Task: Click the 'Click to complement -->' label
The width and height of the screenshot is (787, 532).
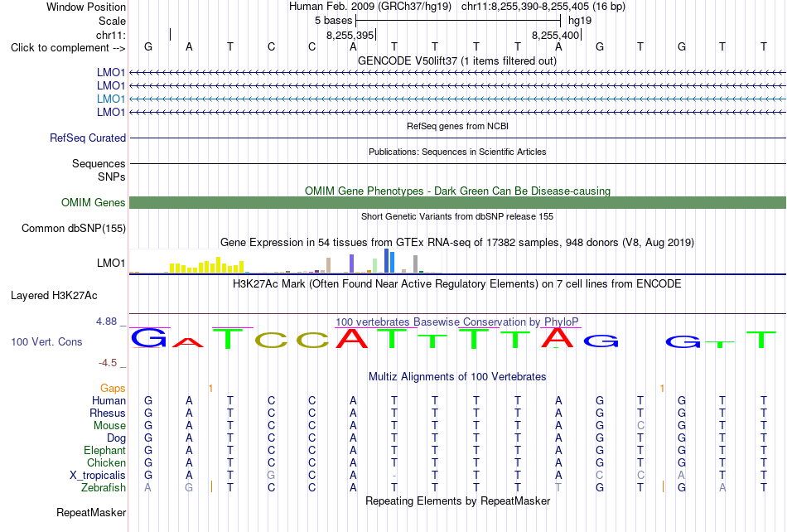Action: [x=68, y=48]
